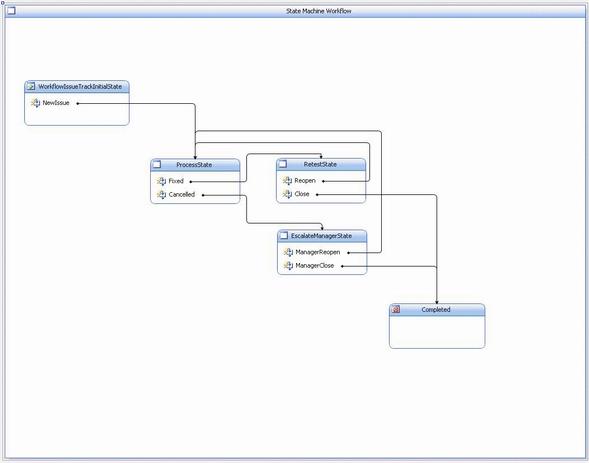Click the EscalateManagerState header icon
Image resolution: width=589 pixels, height=463 pixels.
point(284,235)
